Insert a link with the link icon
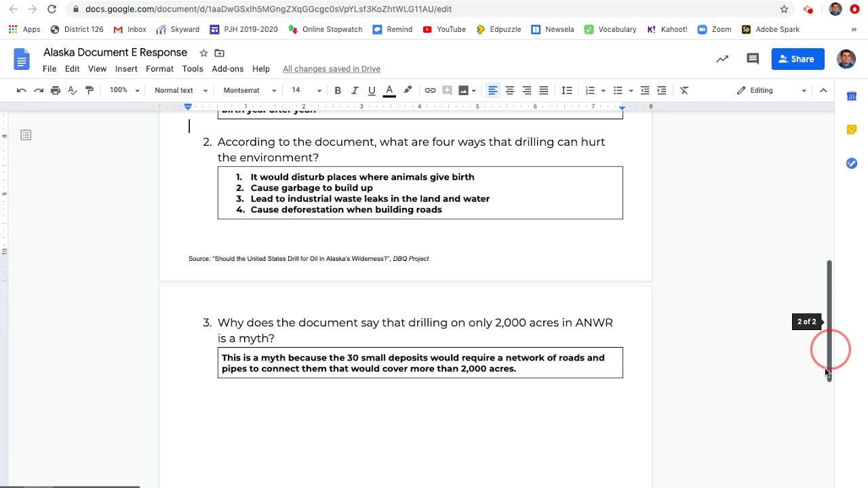Viewport: 868px width, 488px height. [x=430, y=90]
